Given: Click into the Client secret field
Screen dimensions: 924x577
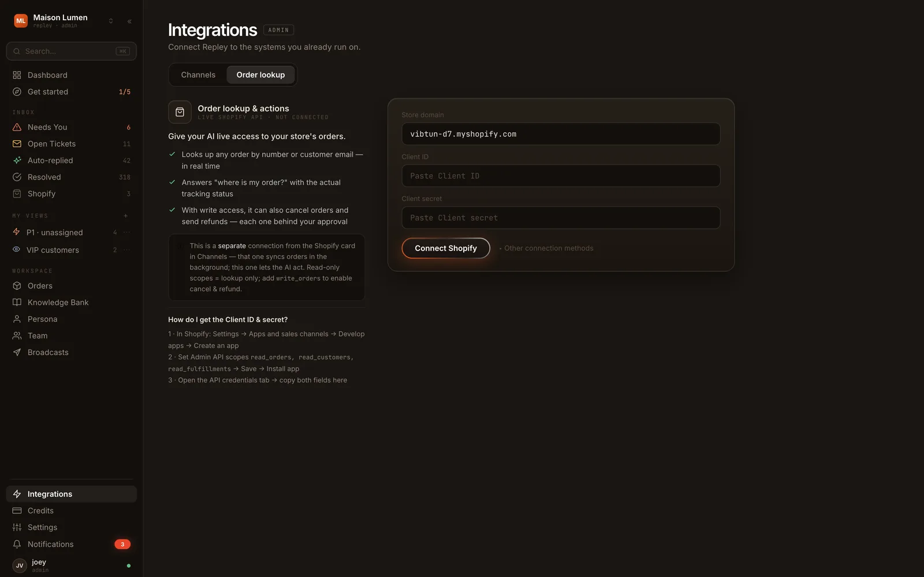Looking at the screenshot, I should (561, 218).
